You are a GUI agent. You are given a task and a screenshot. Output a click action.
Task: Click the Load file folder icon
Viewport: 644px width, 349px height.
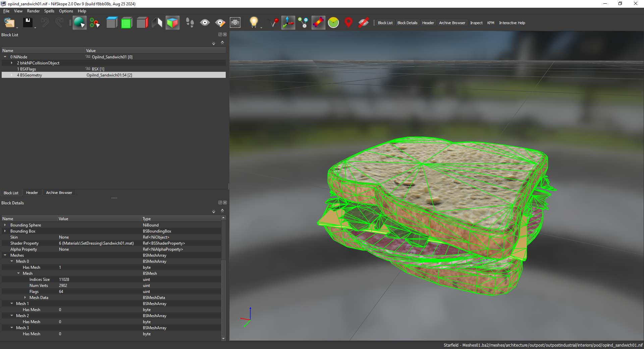click(x=9, y=23)
